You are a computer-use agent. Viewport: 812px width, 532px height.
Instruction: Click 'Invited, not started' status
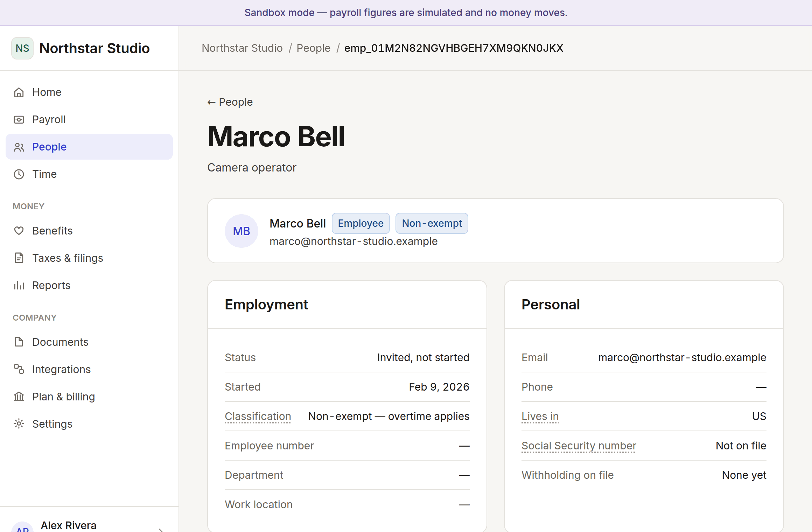(423, 358)
